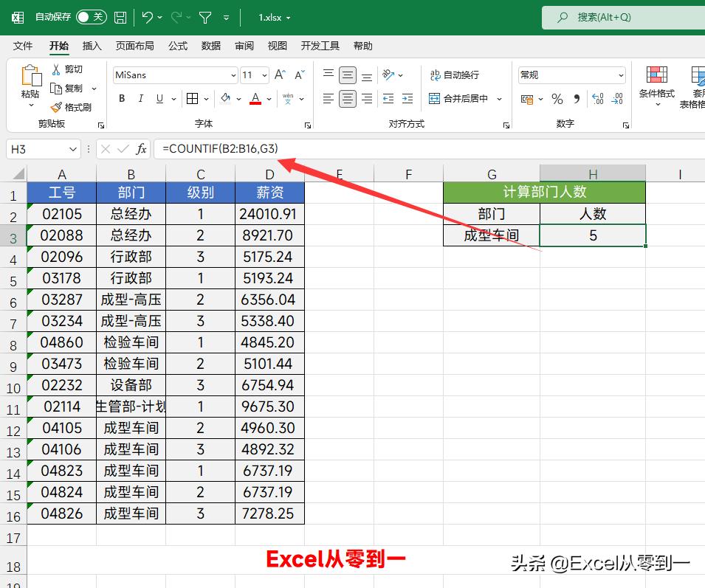This screenshot has height=588, width=705.
Task: Toggle italic formatting with the I icon
Action: click(x=140, y=98)
